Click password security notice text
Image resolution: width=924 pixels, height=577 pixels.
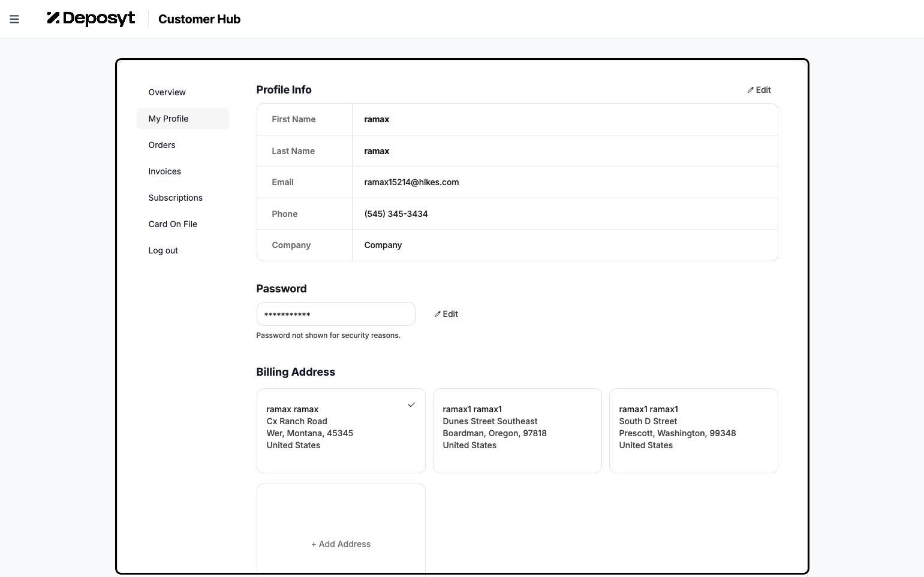click(x=328, y=336)
